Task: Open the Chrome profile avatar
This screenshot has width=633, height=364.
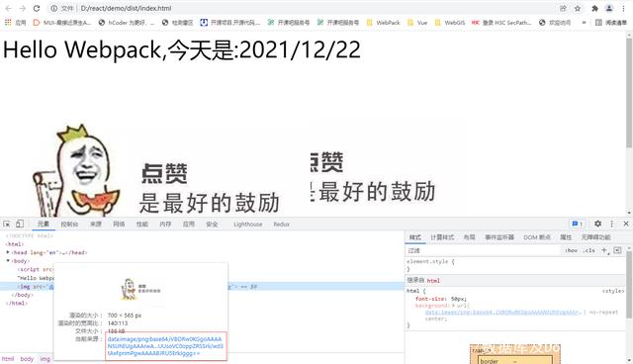Action: 609,8
